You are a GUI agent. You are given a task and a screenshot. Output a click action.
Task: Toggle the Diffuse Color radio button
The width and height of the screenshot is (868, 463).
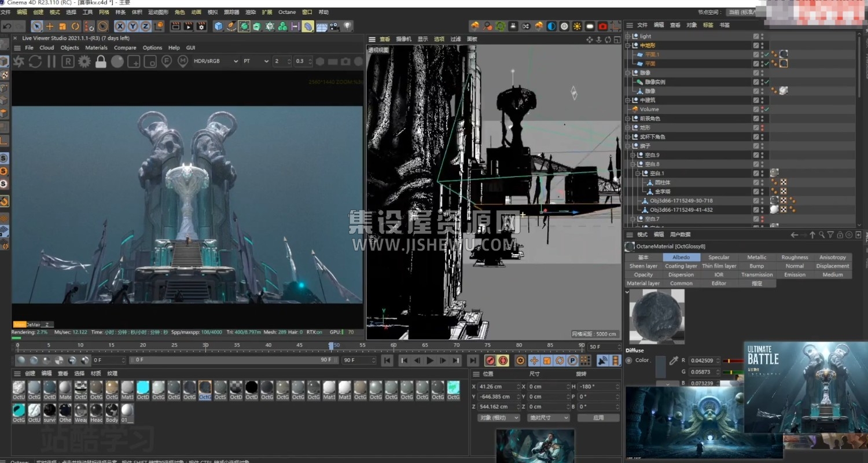[629, 360]
